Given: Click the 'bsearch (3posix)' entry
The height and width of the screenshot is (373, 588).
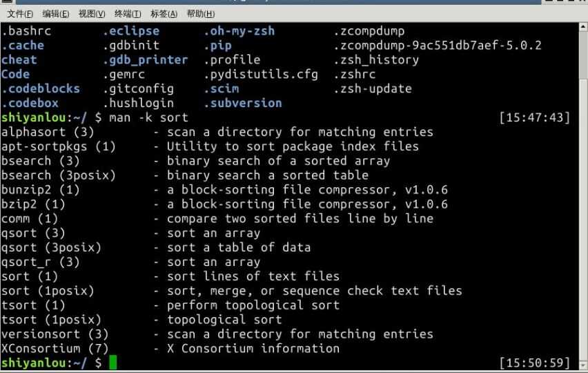Looking at the screenshot, I should 59,175.
